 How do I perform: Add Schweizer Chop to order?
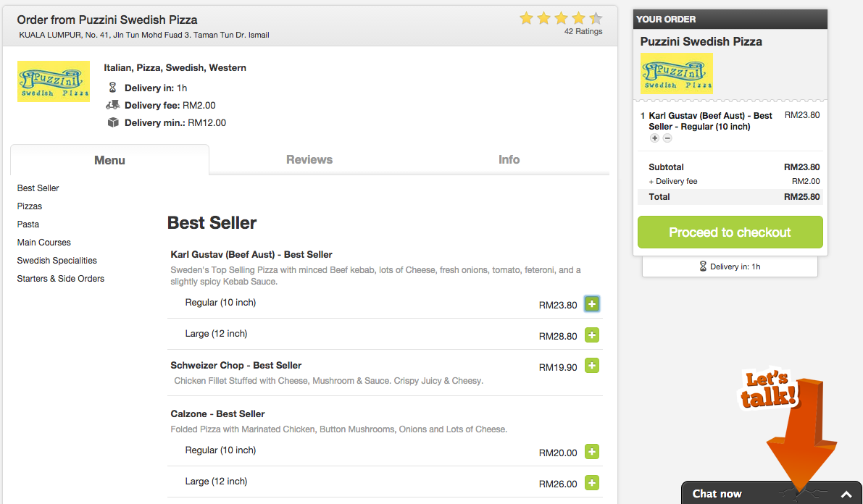tap(592, 366)
